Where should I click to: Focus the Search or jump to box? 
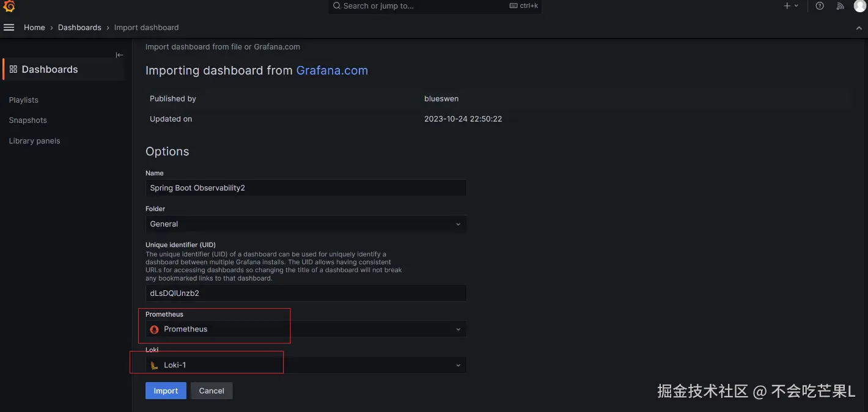(435, 6)
